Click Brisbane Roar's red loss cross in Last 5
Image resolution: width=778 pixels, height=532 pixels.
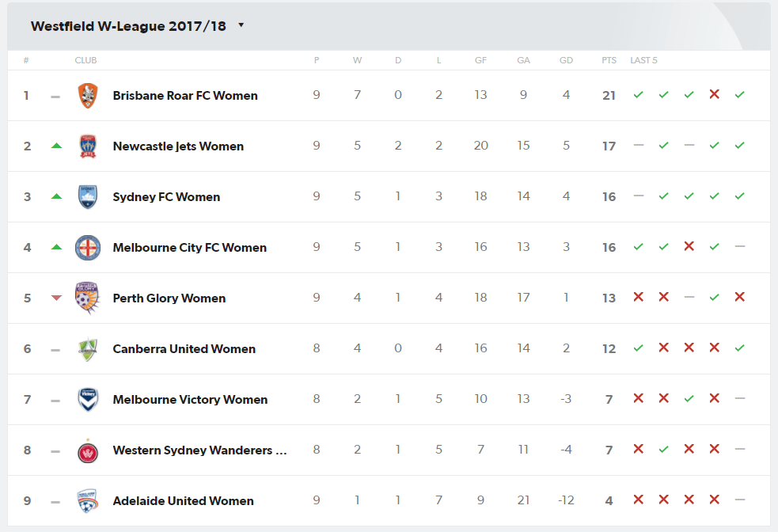(715, 94)
